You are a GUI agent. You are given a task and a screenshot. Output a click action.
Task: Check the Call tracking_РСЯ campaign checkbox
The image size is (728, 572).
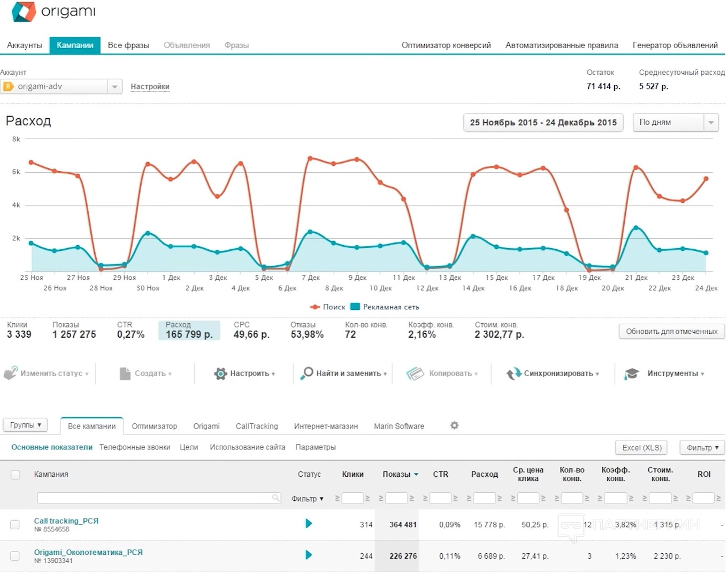click(x=16, y=524)
